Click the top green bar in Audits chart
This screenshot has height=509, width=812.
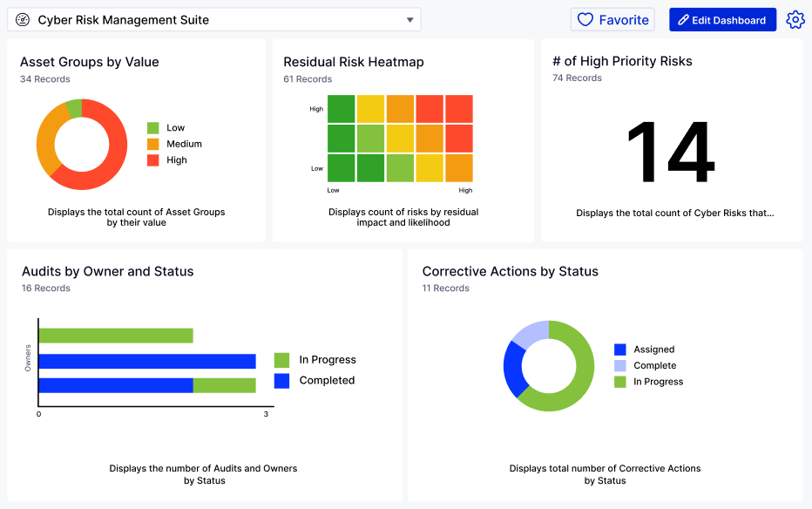(115, 334)
